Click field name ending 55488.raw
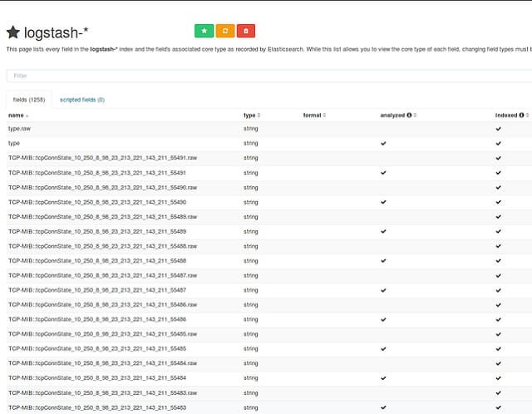This screenshot has width=532, height=414. pos(102,246)
